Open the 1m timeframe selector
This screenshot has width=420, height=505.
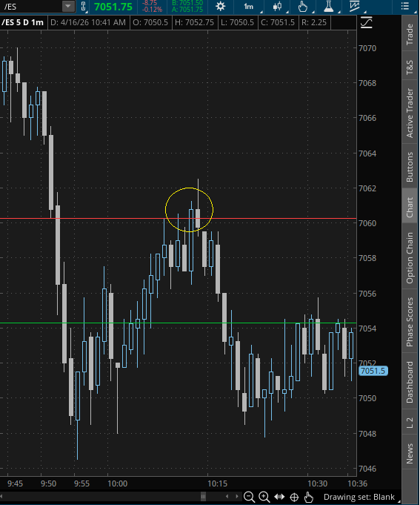pos(248,7)
